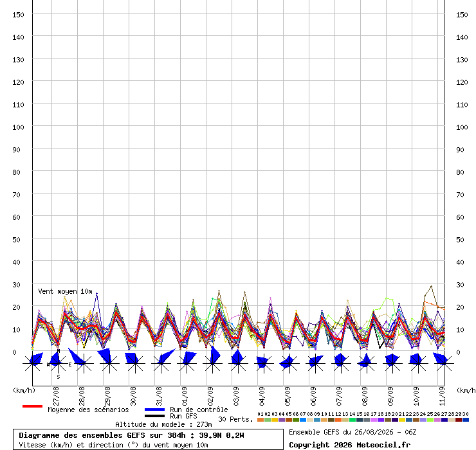Click the 50 value on right axis

coord(460,240)
